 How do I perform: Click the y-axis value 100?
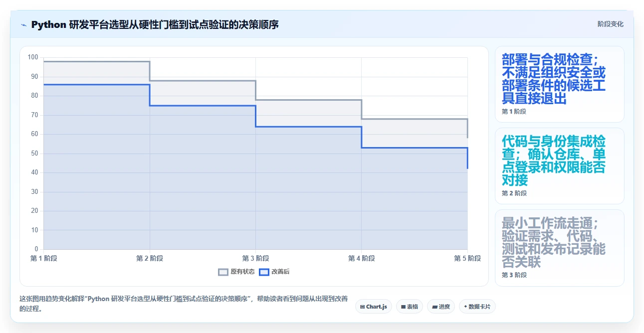point(33,57)
